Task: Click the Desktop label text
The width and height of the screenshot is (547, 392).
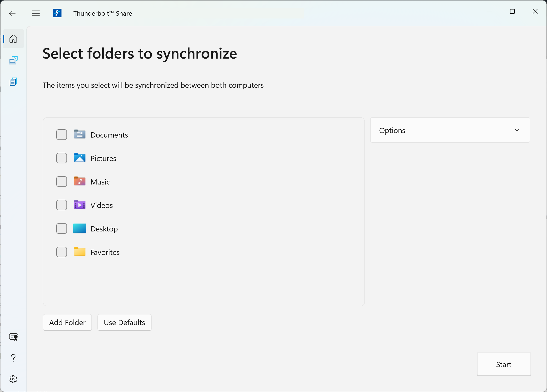Action: (x=104, y=229)
